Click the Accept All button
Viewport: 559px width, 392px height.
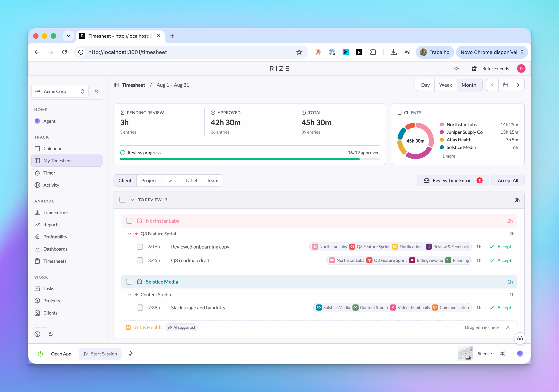[508, 180]
